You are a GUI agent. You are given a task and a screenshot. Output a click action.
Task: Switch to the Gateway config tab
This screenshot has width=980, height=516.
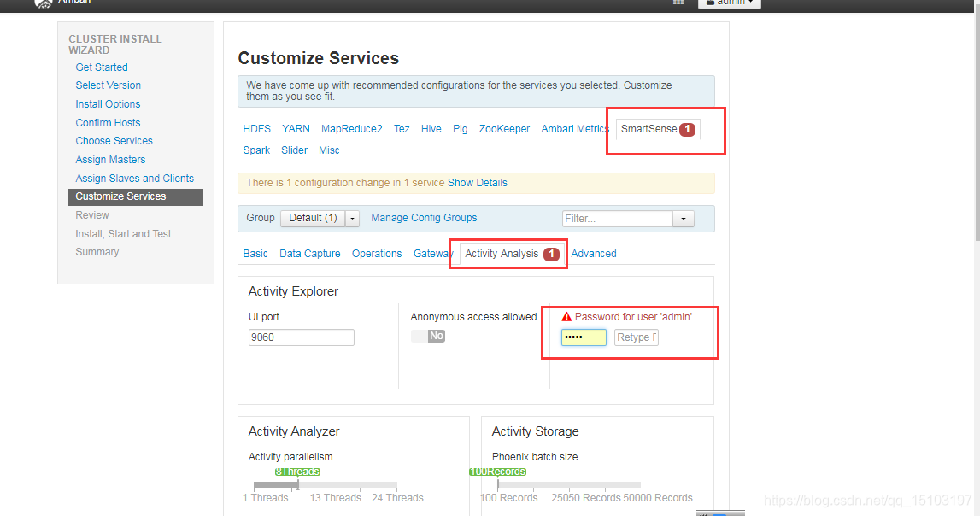[x=433, y=254]
